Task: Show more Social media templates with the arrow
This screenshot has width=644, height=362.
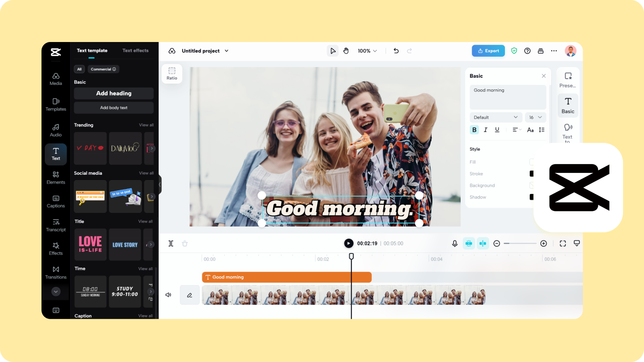Action: pos(152,197)
